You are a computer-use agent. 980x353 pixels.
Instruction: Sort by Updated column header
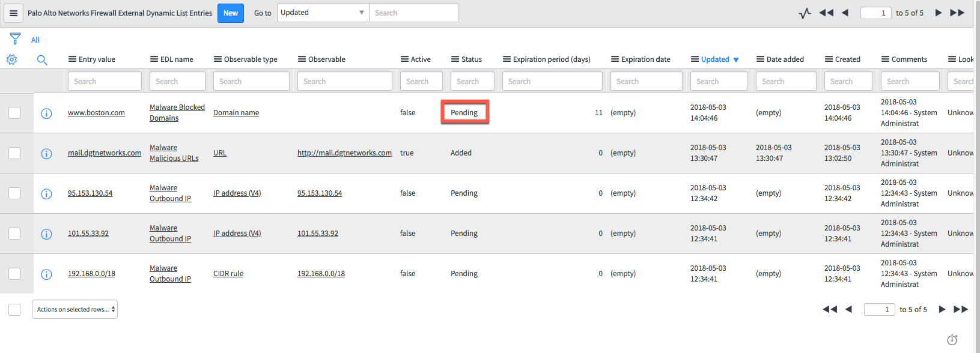[x=715, y=59]
